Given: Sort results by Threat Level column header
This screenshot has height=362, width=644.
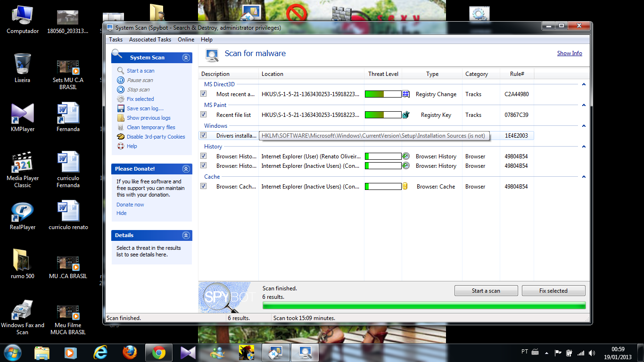Looking at the screenshot, I should 383,74.
